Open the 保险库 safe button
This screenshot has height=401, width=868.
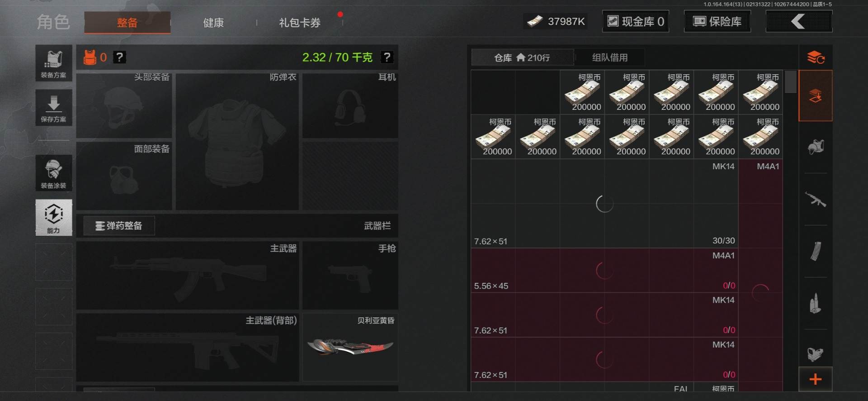[x=717, y=21]
